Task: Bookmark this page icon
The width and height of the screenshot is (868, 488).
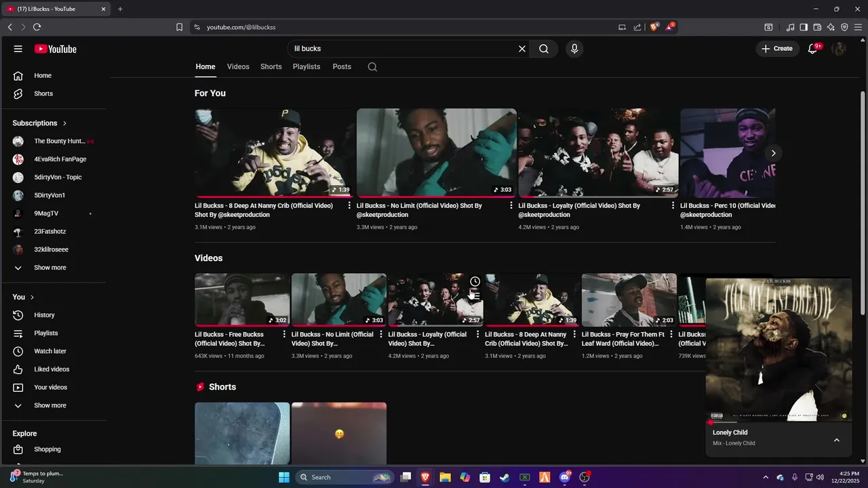Action: tap(179, 27)
